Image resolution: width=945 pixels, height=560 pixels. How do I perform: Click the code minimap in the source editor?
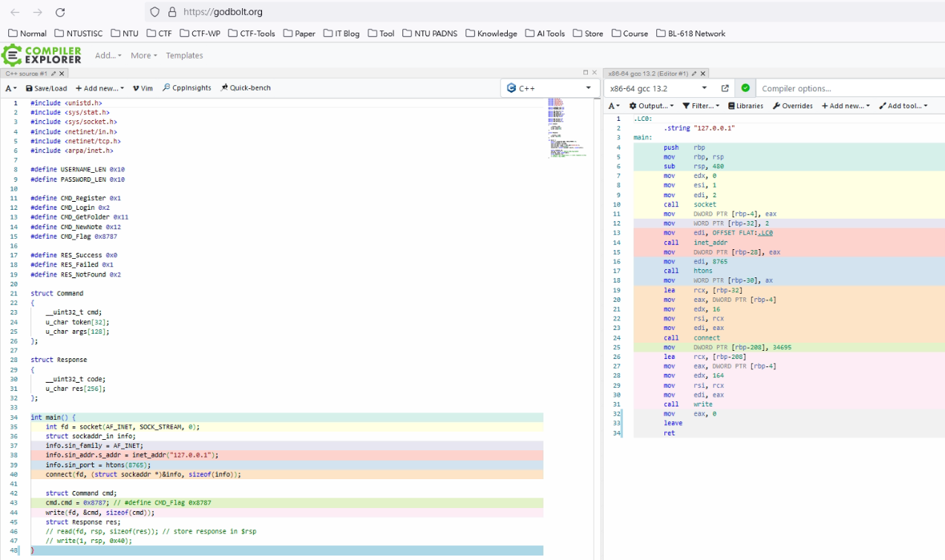[x=568, y=128]
